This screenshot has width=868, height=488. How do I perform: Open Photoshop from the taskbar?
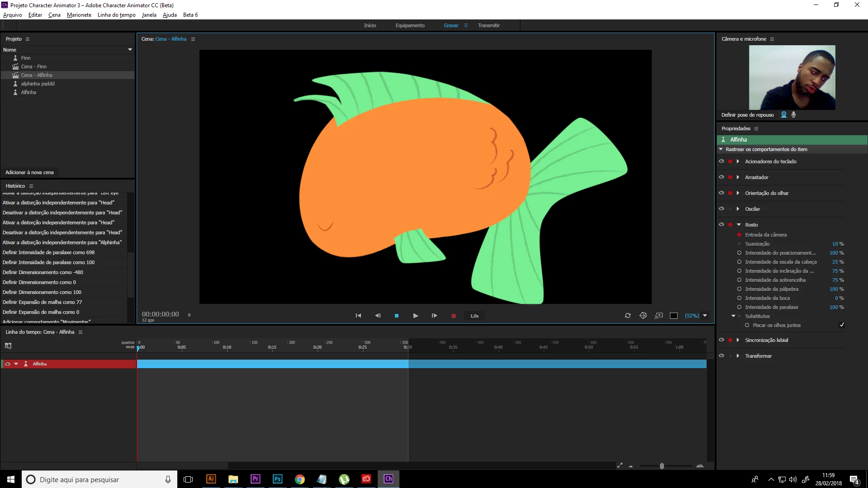277,479
